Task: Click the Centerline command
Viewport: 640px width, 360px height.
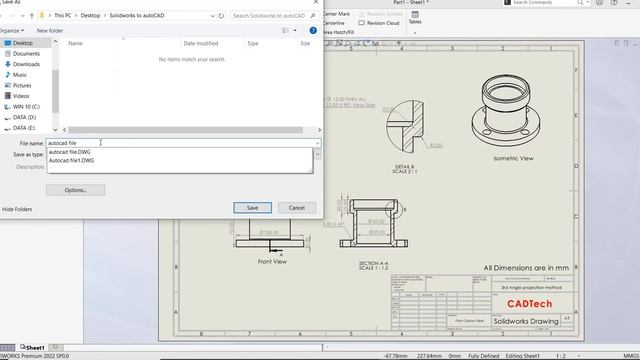Action: click(x=333, y=23)
